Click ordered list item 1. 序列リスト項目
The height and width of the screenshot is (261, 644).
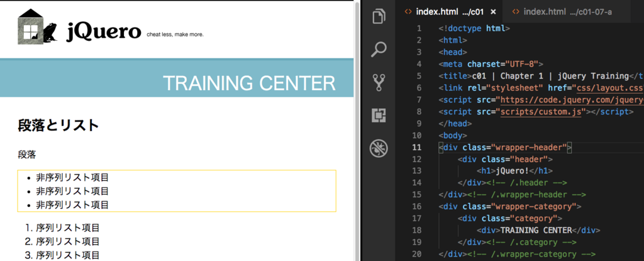[x=62, y=228]
